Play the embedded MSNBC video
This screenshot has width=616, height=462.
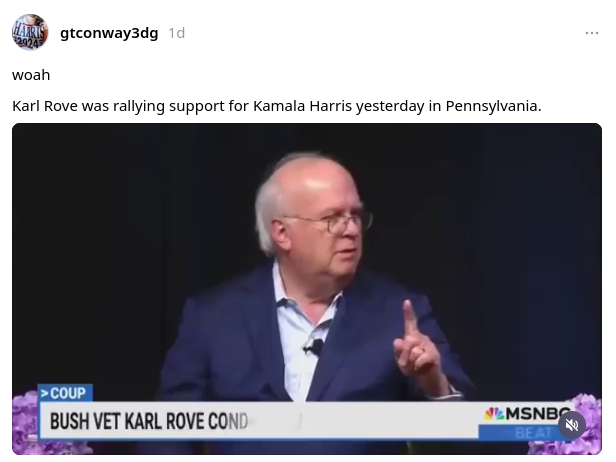(307, 289)
